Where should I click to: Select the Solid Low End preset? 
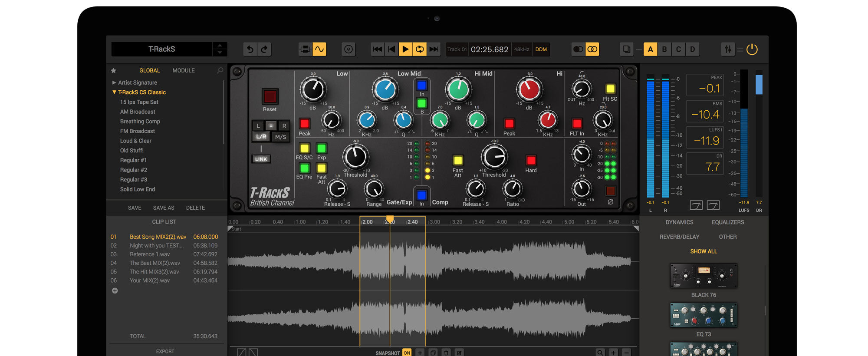137,189
